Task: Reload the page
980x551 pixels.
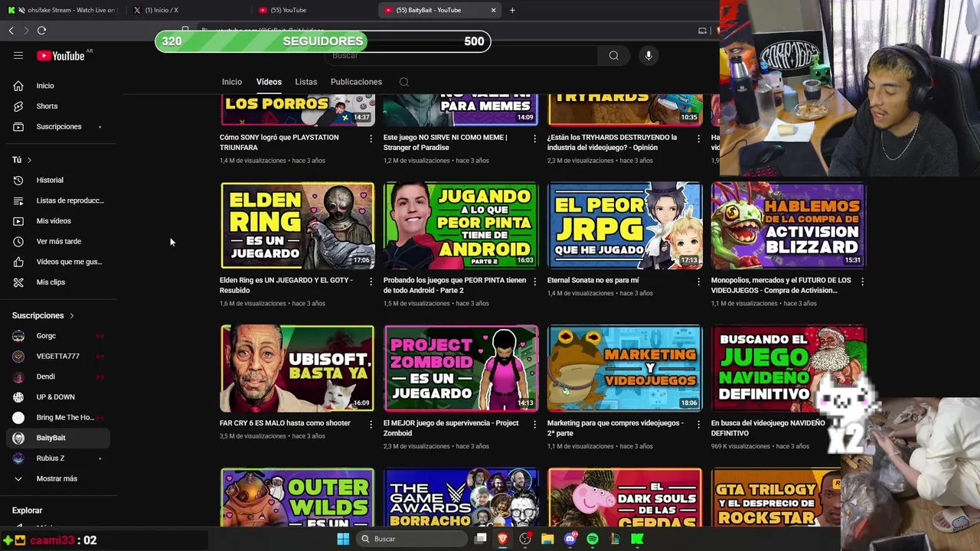Action: click(41, 31)
